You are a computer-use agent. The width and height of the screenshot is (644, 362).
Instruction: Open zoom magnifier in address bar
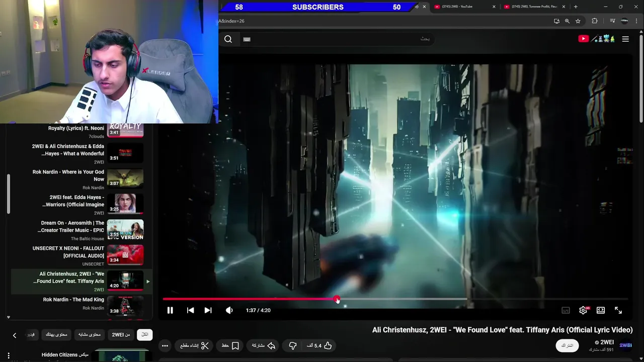pos(567,21)
